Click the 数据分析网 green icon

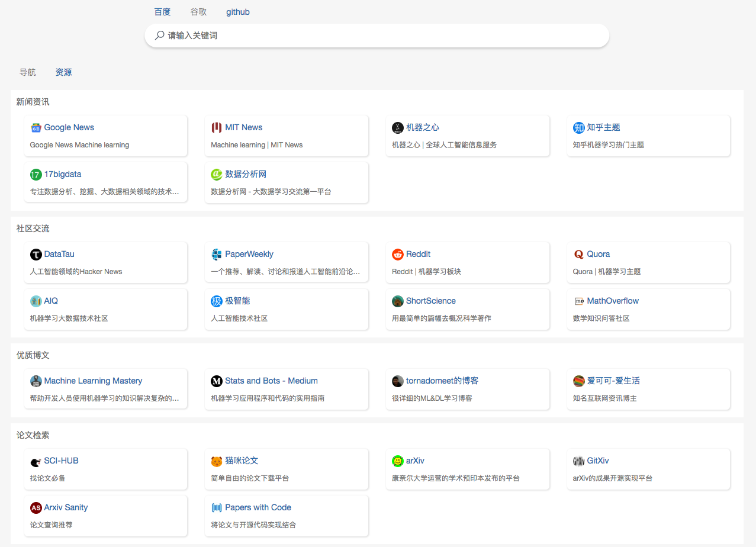pyautogui.click(x=217, y=174)
